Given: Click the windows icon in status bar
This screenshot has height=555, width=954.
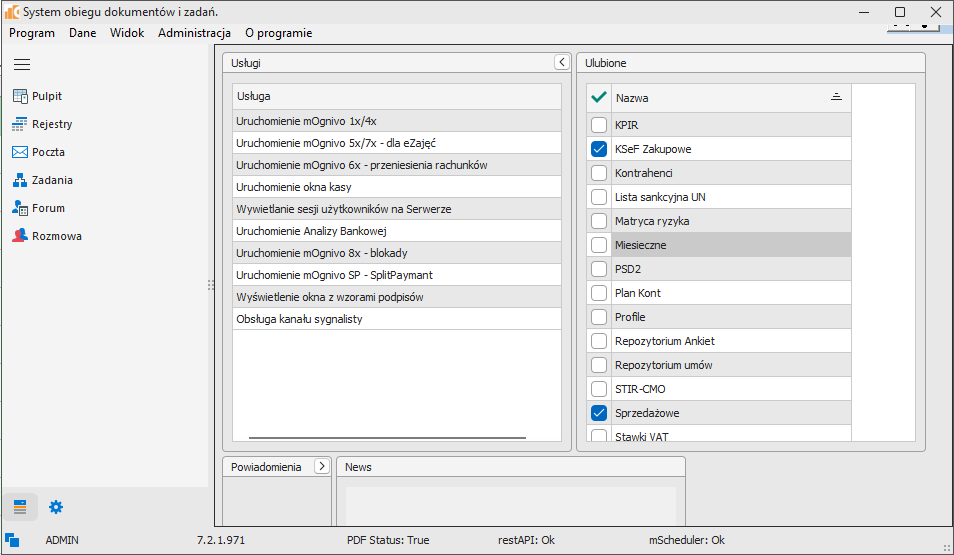Looking at the screenshot, I should click(12, 540).
